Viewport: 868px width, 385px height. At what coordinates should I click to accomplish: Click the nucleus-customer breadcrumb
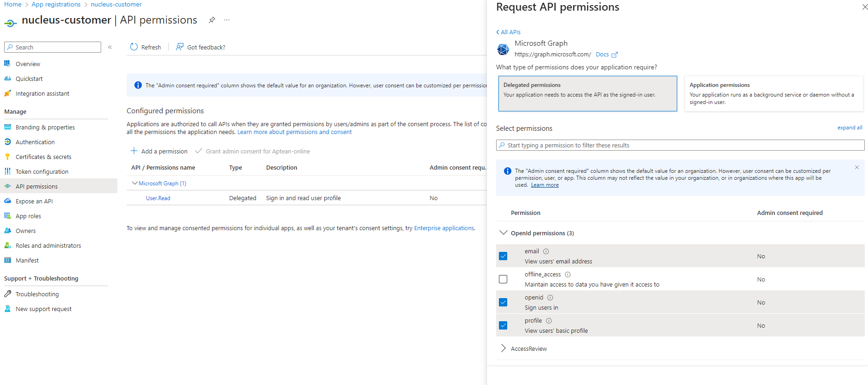click(116, 4)
